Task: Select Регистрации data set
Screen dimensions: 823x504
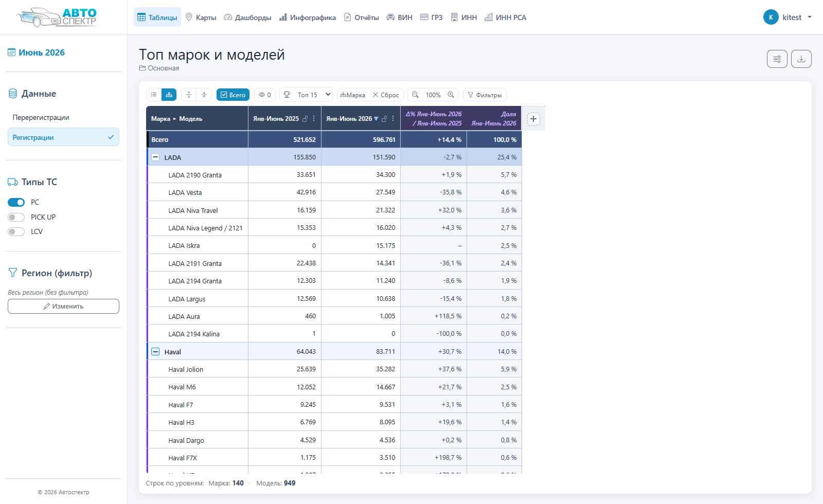Action: pyautogui.click(x=63, y=137)
